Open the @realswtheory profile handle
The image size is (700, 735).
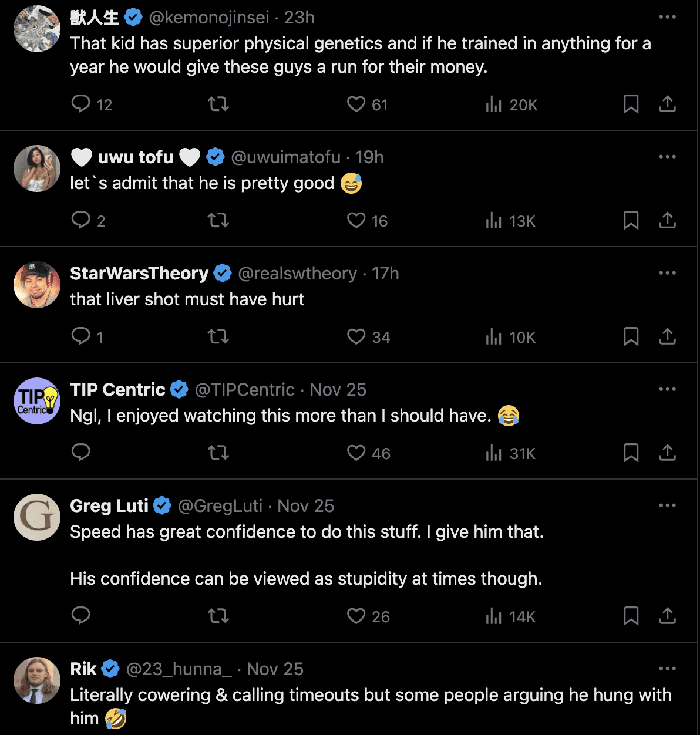tap(297, 274)
